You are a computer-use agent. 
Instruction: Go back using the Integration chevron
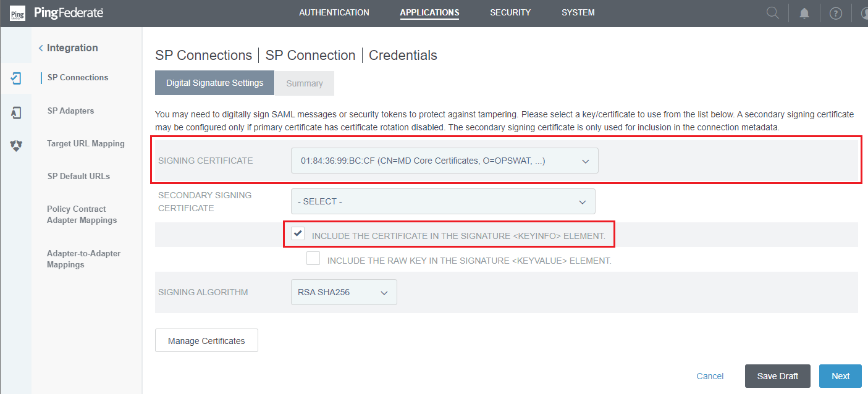point(41,48)
